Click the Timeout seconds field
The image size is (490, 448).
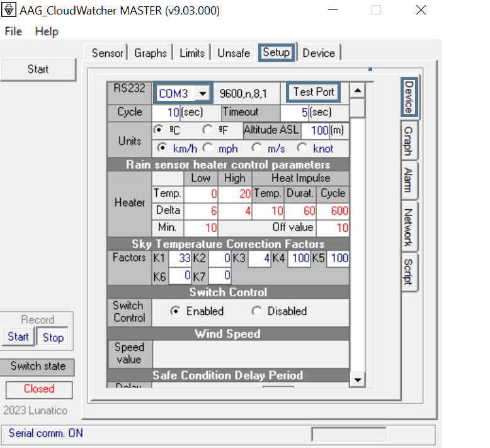pyautogui.click(x=295, y=112)
